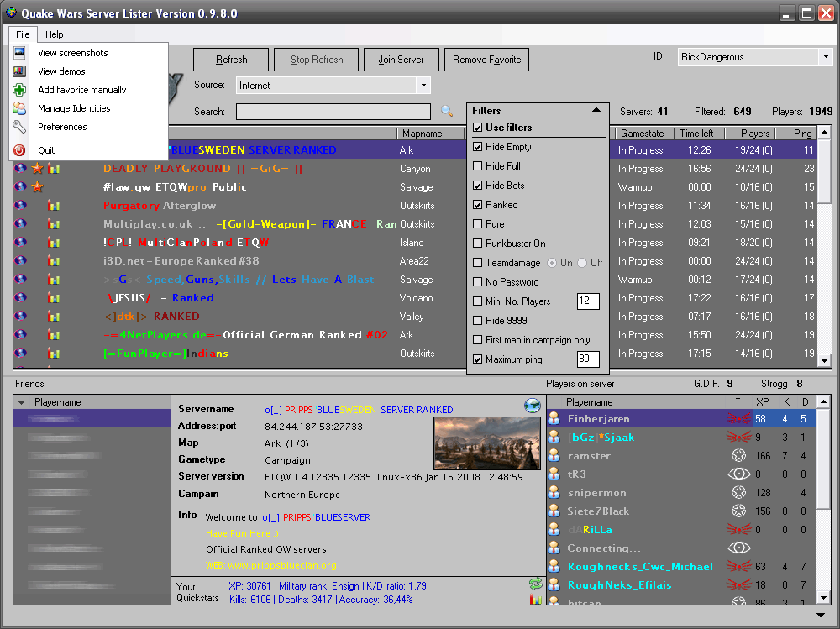This screenshot has width=840, height=629.
Task: Disable the Use filters checkbox
Action: (x=477, y=128)
